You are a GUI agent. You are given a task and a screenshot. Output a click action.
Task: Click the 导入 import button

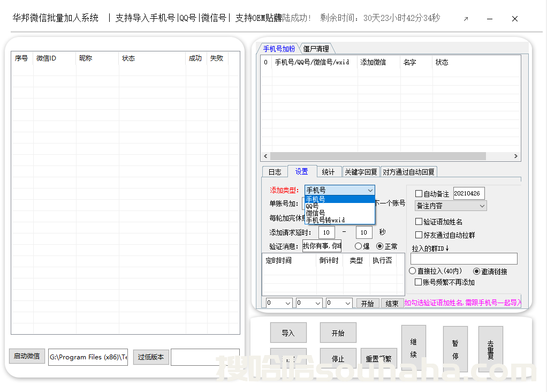click(x=288, y=332)
